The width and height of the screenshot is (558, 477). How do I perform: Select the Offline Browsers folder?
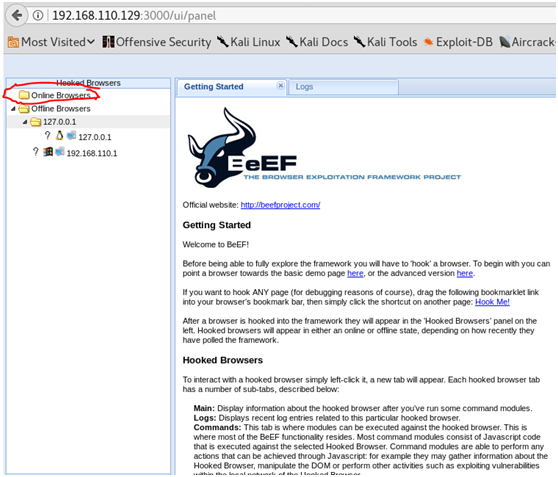54,109
